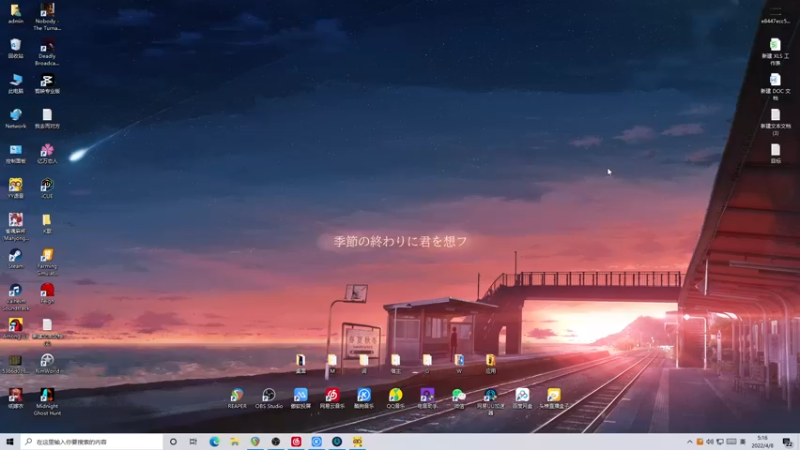
Task: Select the new DOC document file
Action: (775, 87)
